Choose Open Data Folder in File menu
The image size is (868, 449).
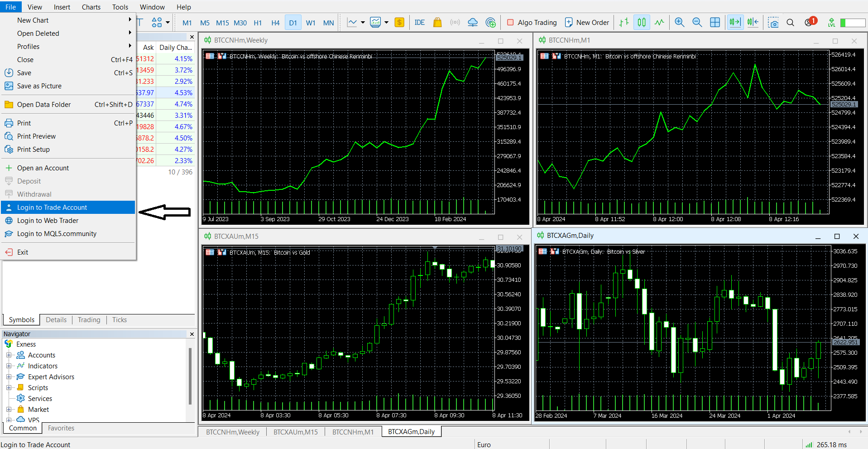click(x=68, y=104)
